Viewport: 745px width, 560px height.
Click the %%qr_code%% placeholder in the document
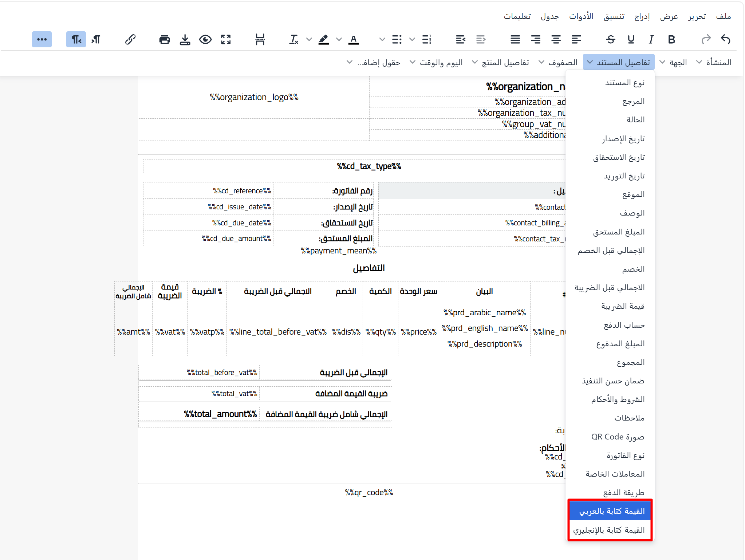[369, 492]
